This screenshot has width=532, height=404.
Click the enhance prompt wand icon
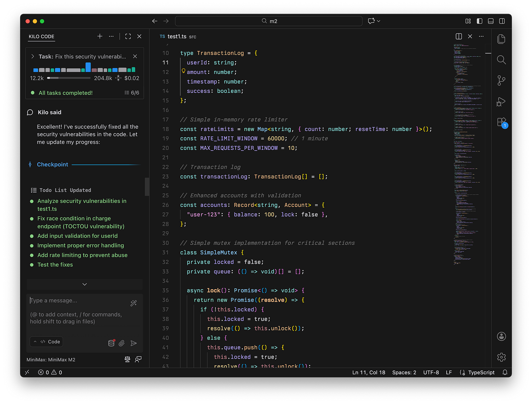tap(134, 303)
